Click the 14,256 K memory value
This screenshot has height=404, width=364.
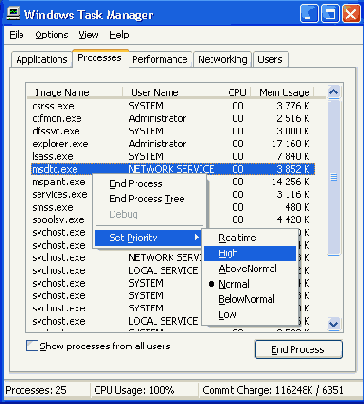click(291, 182)
